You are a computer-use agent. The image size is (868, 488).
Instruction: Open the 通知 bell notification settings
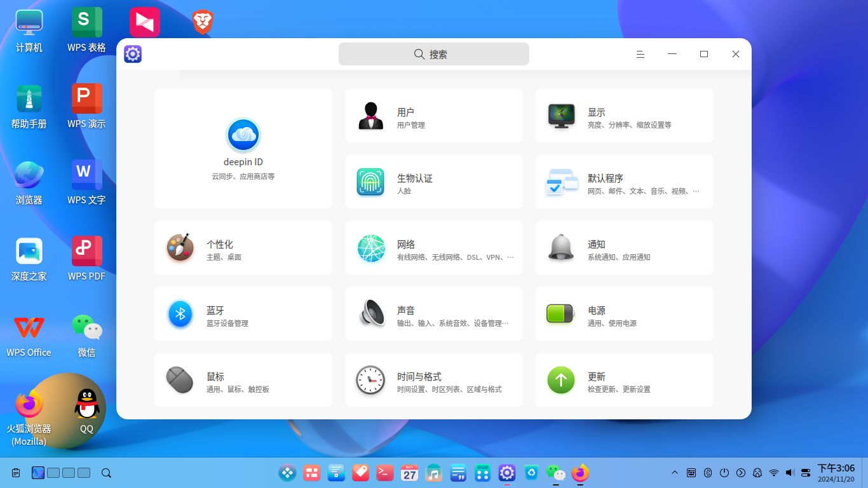(x=624, y=248)
